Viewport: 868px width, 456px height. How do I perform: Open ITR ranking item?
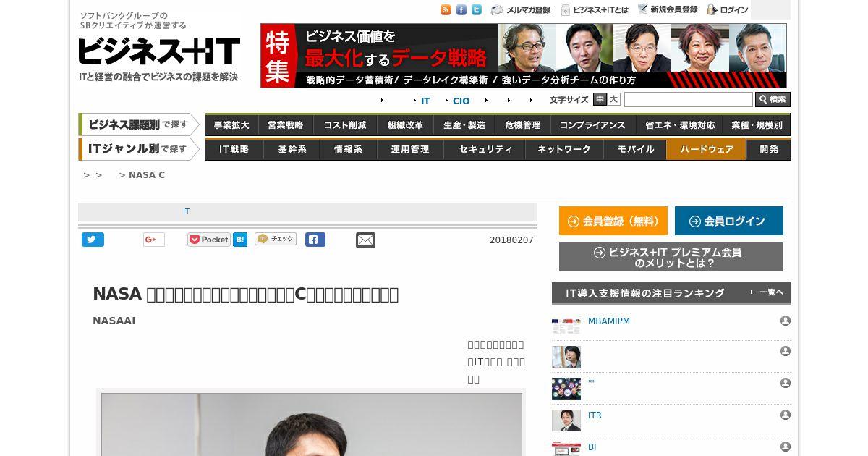point(595,415)
